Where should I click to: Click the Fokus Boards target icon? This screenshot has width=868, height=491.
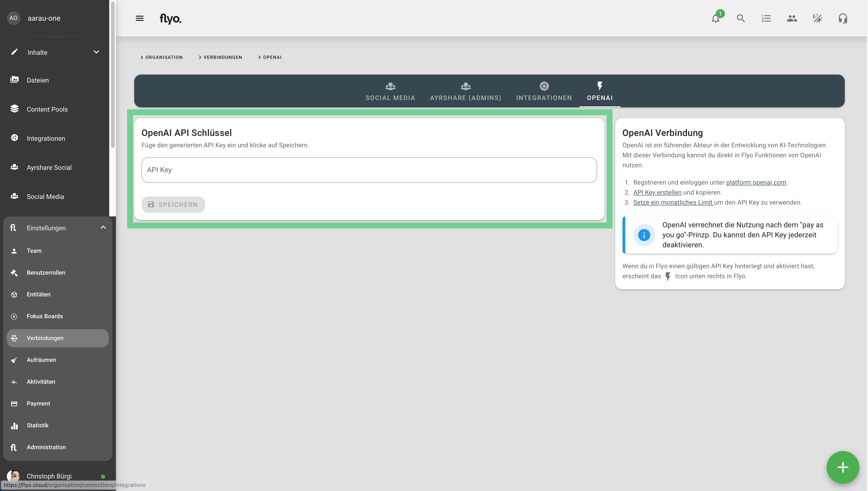[14, 316]
